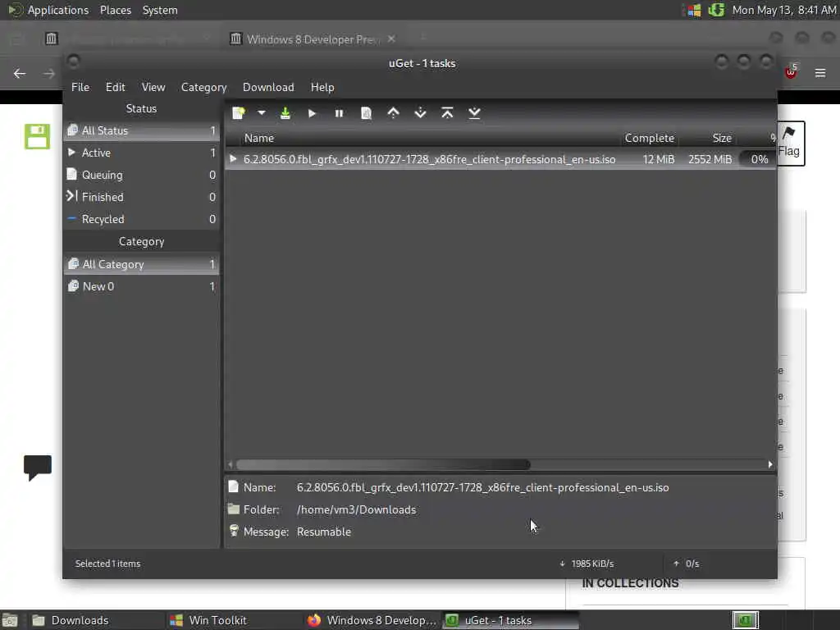
Task: Click the 12 MiB complete value
Action: (x=659, y=159)
